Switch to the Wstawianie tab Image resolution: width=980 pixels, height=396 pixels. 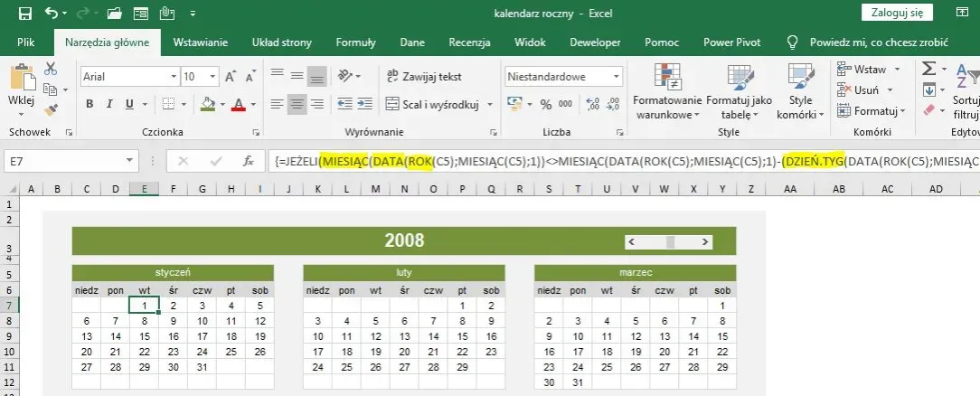(201, 42)
